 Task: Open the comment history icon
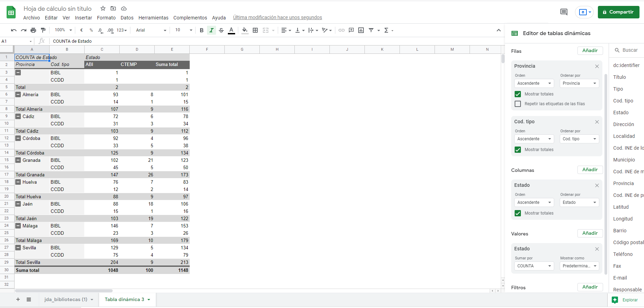[564, 12]
